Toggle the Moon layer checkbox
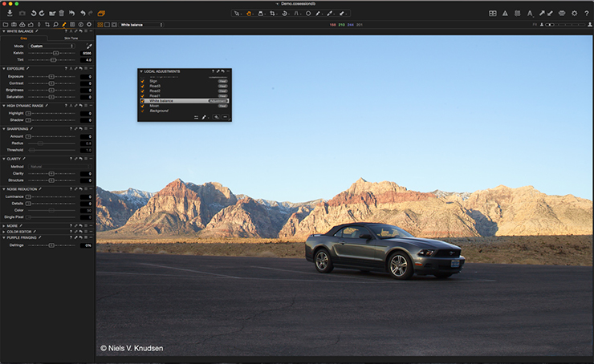 pyautogui.click(x=142, y=106)
